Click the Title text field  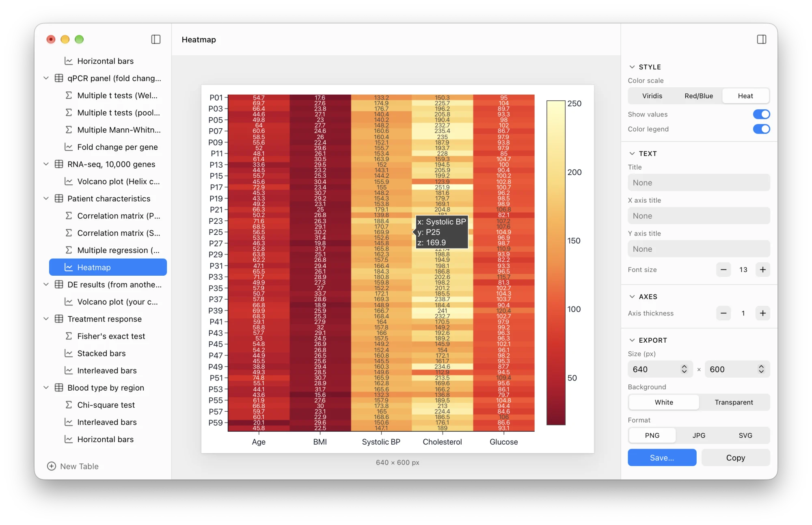[699, 183]
